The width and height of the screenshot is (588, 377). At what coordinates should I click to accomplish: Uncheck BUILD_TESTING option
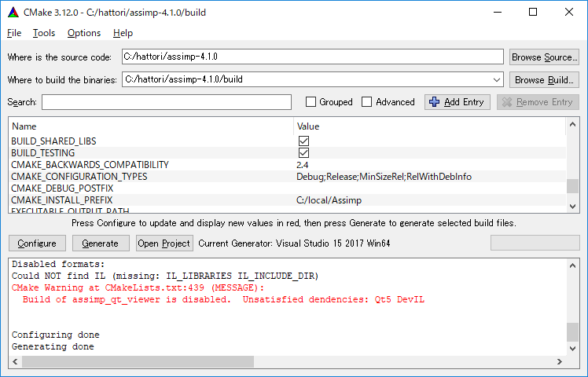[303, 152]
